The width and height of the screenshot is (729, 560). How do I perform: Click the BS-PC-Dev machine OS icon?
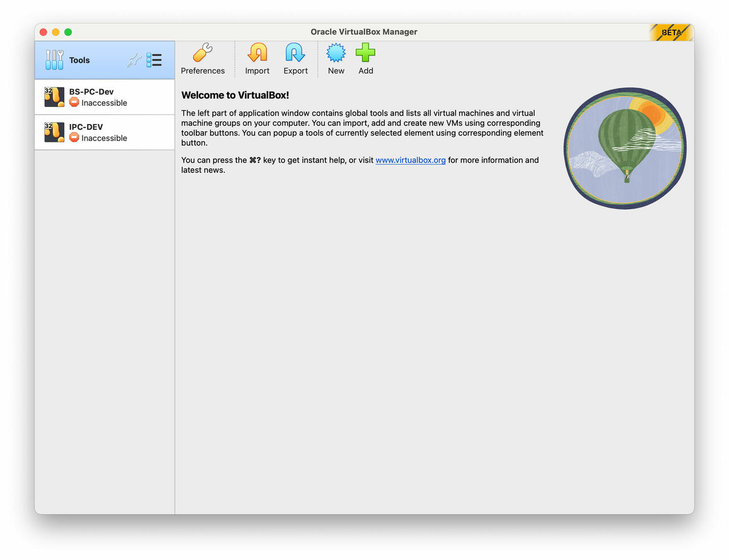tap(55, 97)
